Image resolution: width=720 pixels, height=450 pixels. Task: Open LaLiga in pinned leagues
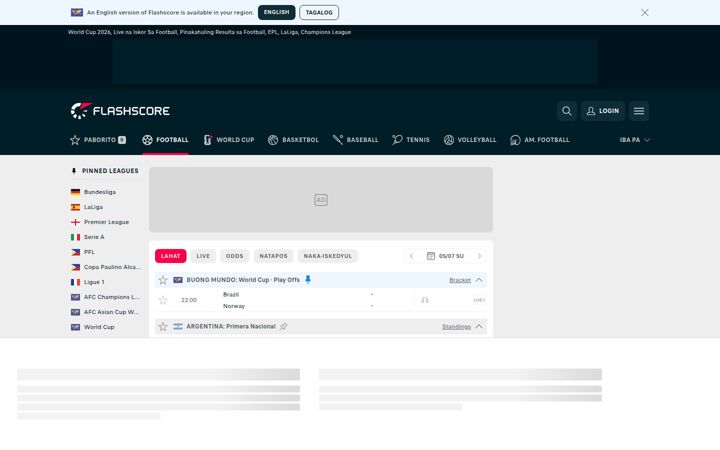tap(93, 207)
